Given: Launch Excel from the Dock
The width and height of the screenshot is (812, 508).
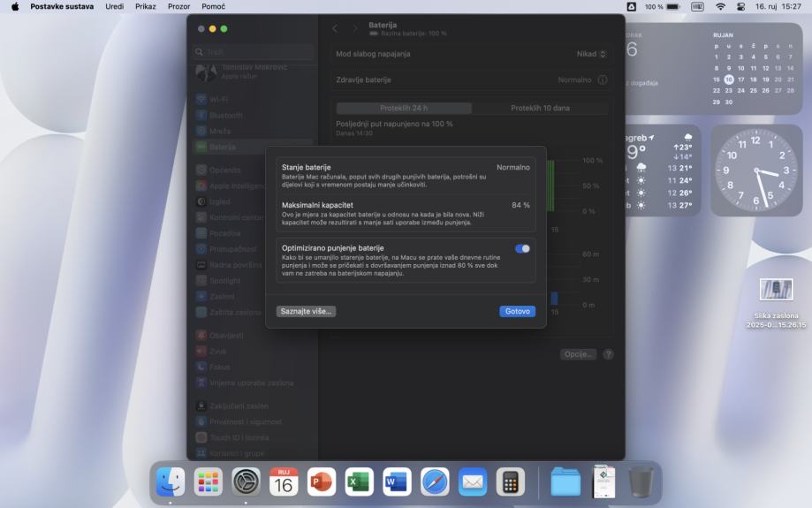Looking at the screenshot, I should 360,482.
